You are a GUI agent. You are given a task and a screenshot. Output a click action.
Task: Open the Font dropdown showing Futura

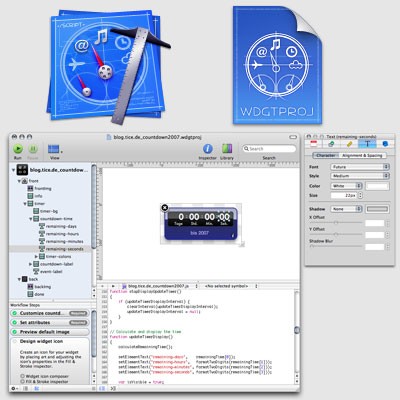pos(360,167)
